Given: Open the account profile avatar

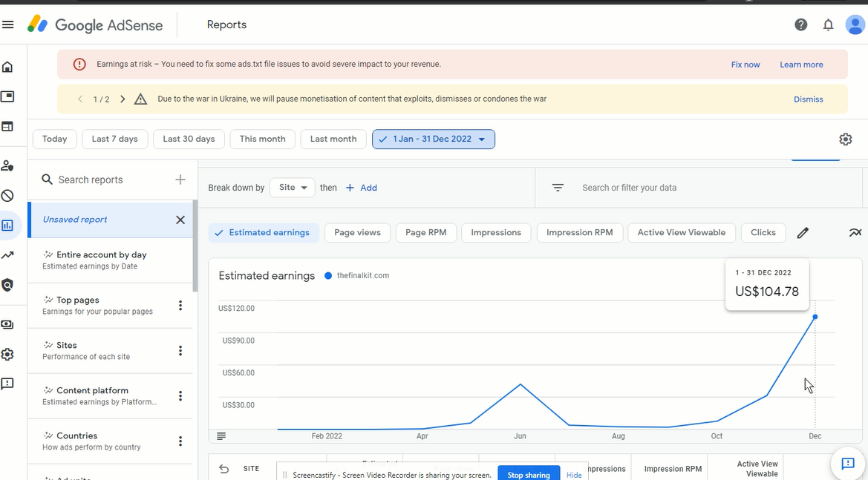Looking at the screenshot, I should 855,25.
